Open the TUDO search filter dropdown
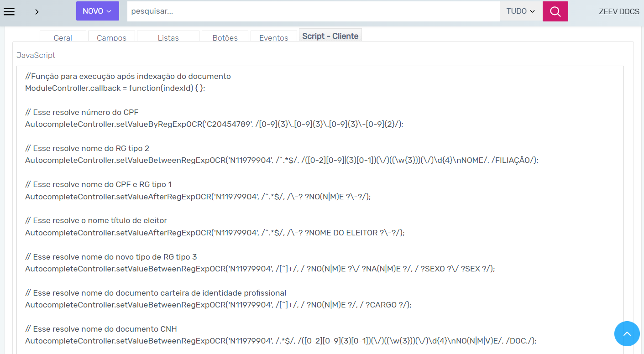The height and width of the screenshot is (354, 644). pos(520,11)
